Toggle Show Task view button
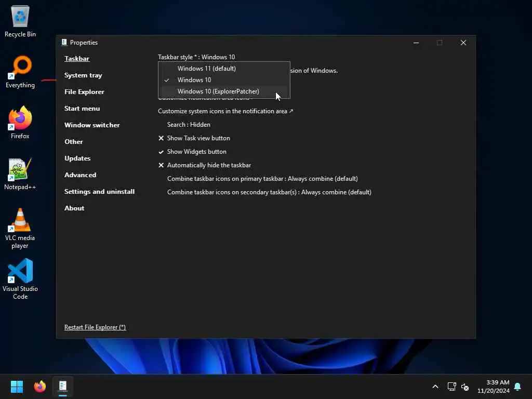 194,138
